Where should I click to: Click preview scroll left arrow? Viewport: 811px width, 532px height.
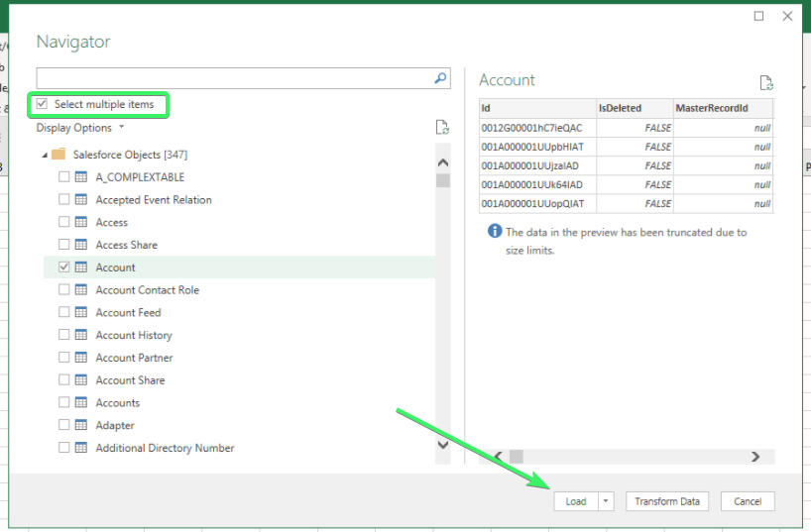click(x=498, y=457)
